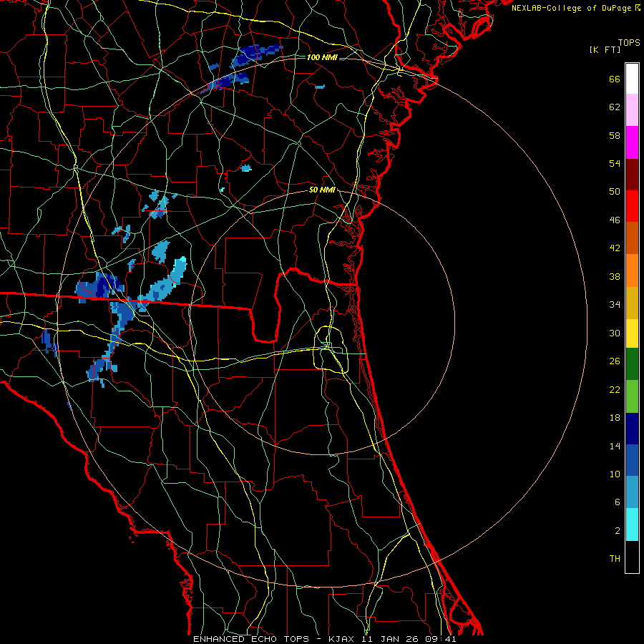Select the '62' legend value
Image resolution: width=644 pixels, height=644 pixels.
pyautogui.click(x=615, y=107)
